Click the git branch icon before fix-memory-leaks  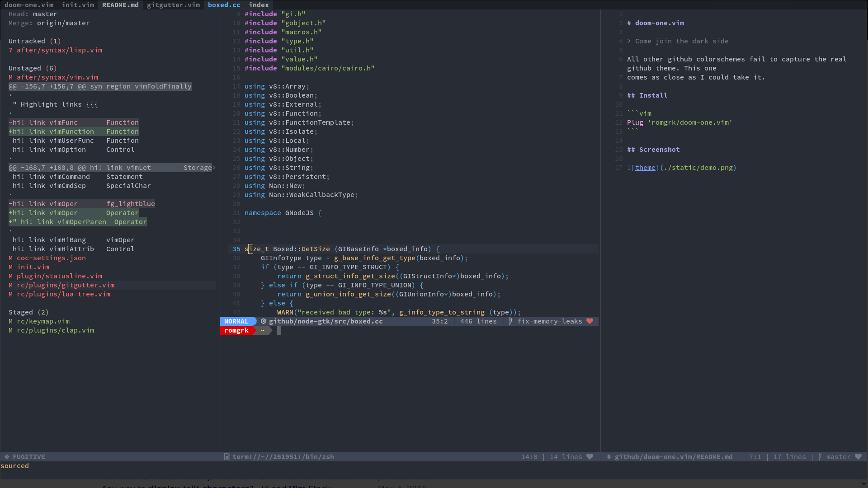(x=511, y=321)
